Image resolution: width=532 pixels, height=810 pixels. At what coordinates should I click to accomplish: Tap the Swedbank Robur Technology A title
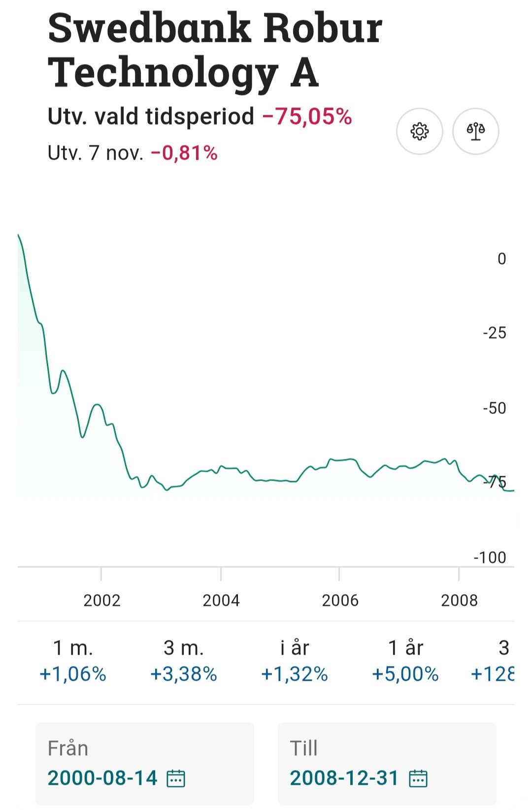[215, 49]
